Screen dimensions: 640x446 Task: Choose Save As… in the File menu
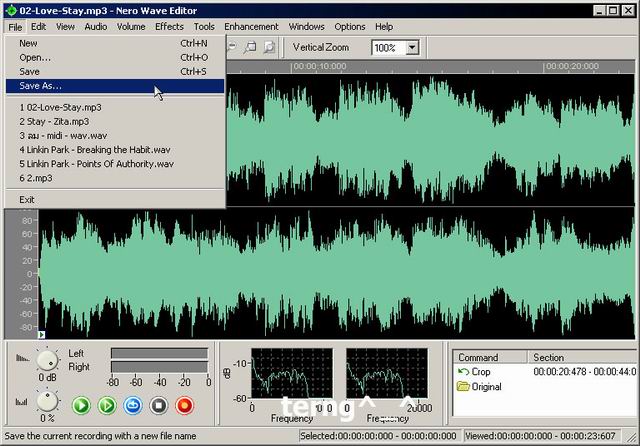click(x=115, y=86)
